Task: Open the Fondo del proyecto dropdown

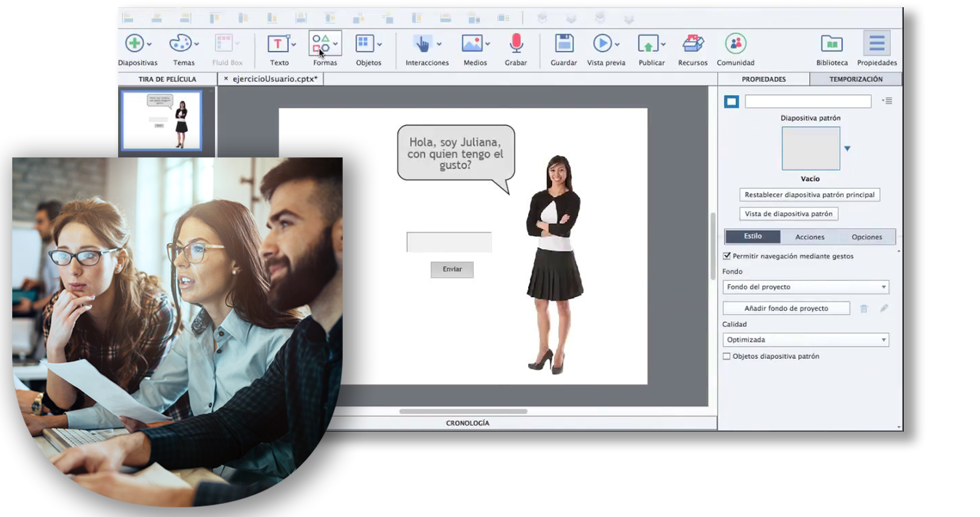Action: coord(806,287)
